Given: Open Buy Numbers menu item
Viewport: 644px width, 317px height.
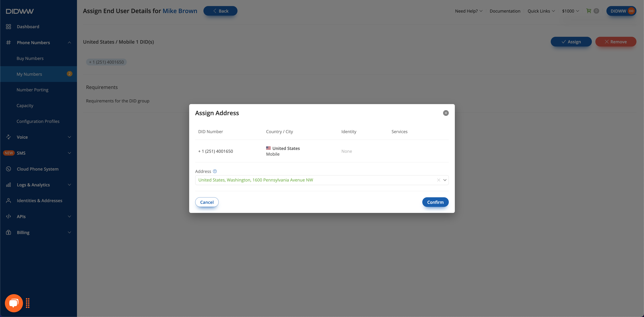Looking at the screenshot, I should 39,58.
